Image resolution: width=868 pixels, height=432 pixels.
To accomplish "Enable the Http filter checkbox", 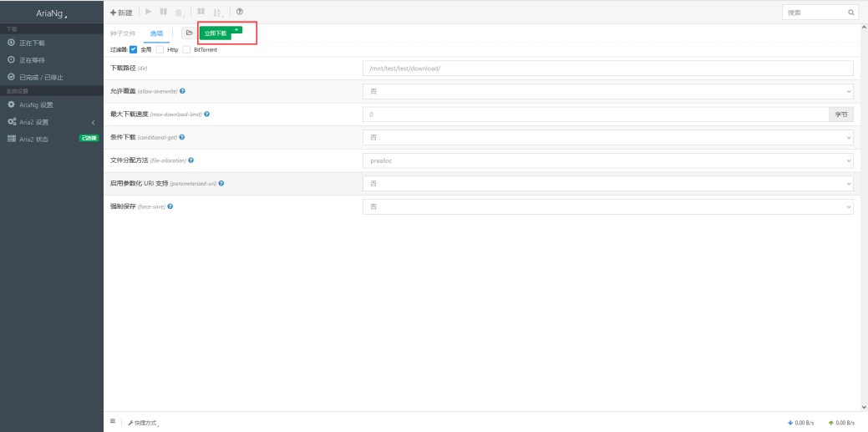I will click(x=160, y=49).
